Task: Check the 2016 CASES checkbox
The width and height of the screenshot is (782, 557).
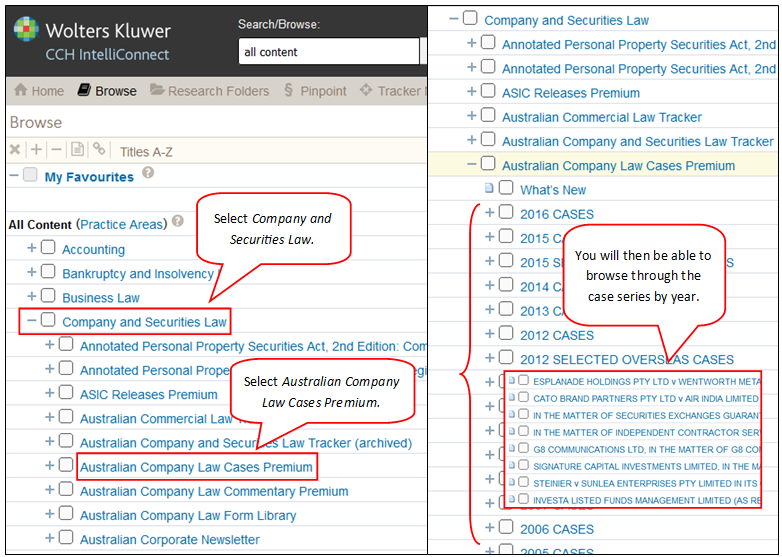Action: coord(506,212)
